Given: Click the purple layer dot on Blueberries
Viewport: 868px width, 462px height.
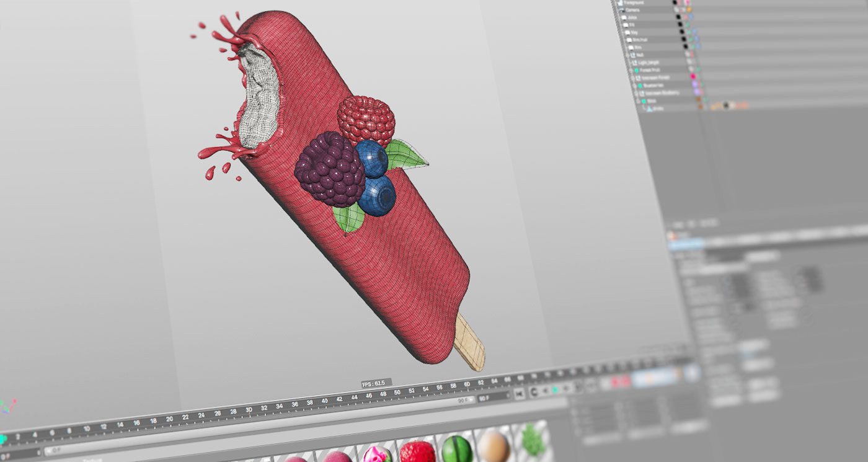Looking at the screenshot, I should pyautogui.click(x=695, y=84).
